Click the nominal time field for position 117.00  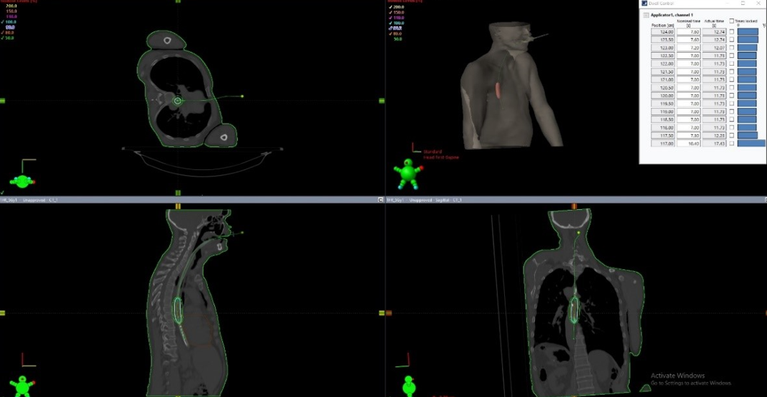click(x=689, y=143)
